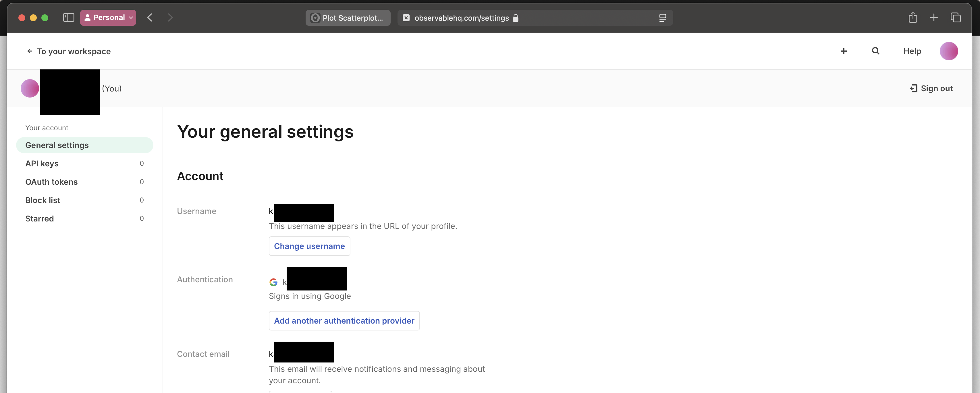Switch to Plot Scatterplot tab
980x393 pixels.
(348, 18)
